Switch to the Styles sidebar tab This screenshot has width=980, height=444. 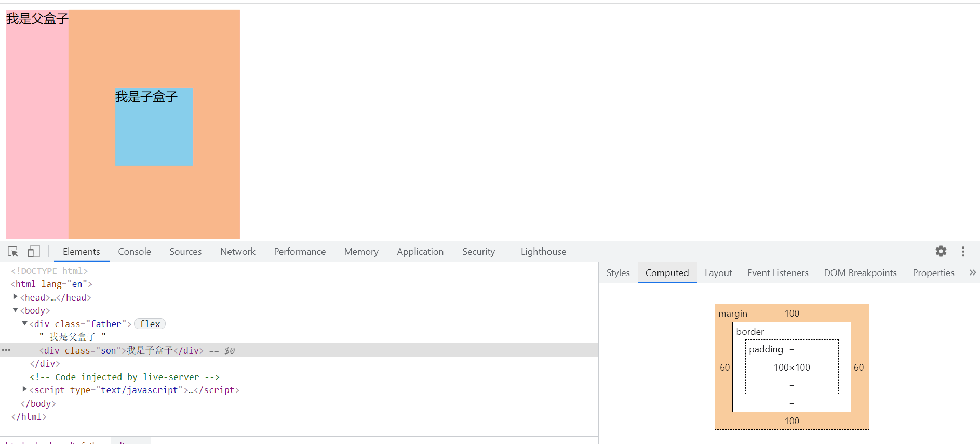[618, 273]
